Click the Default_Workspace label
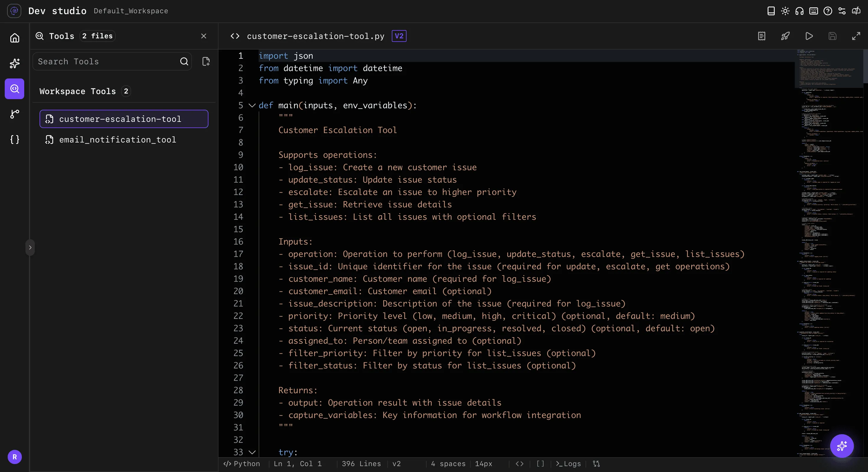 tap(131, 11)
